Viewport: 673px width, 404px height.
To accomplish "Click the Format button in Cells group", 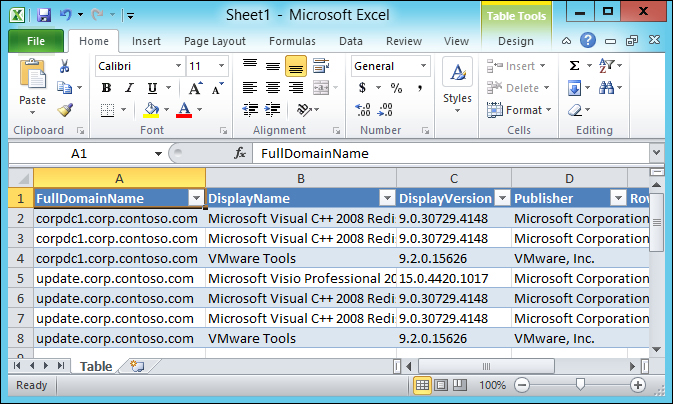I will tap(519, 110).
